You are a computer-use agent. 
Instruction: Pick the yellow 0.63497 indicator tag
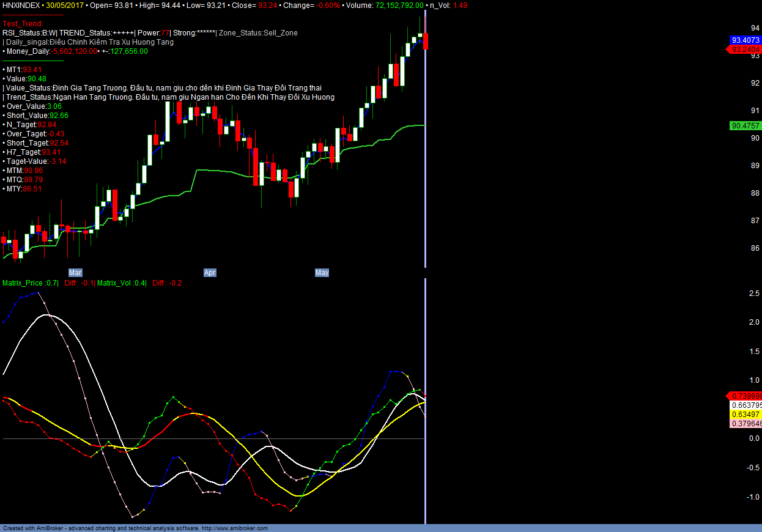[x=746, y=414]
